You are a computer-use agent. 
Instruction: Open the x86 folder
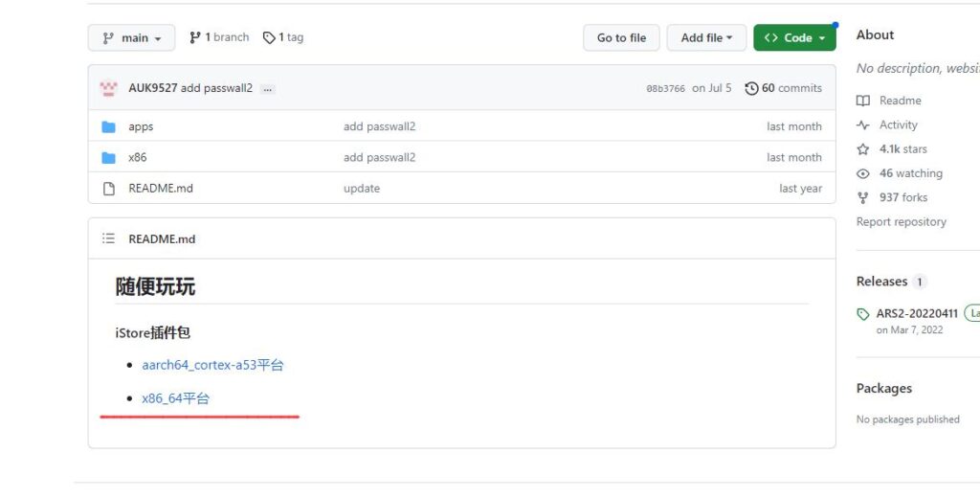[138, 157]
